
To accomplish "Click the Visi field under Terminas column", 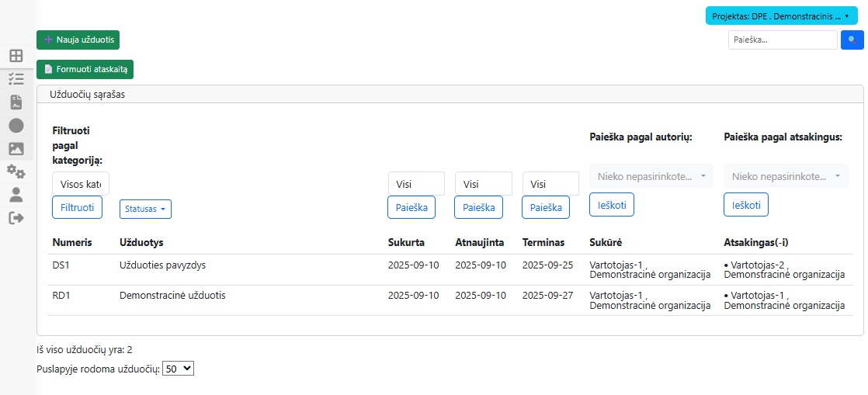I will (550, 184).
